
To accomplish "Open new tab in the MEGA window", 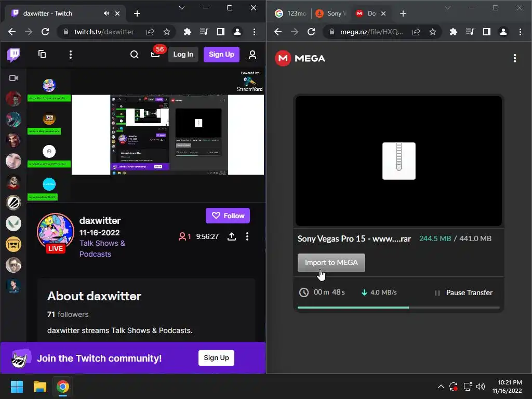I will (x=403, y=13).
